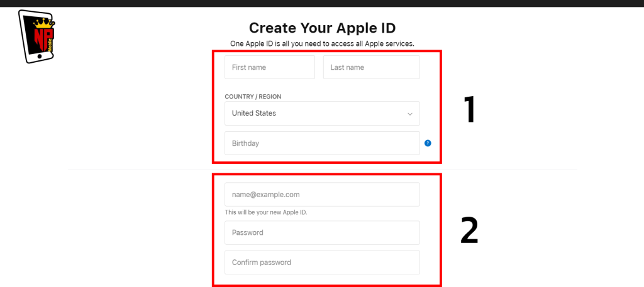Click the Create Your Apple ID heading
The image size is (644, 287).
pyautogui.click(x=322, y=28)
